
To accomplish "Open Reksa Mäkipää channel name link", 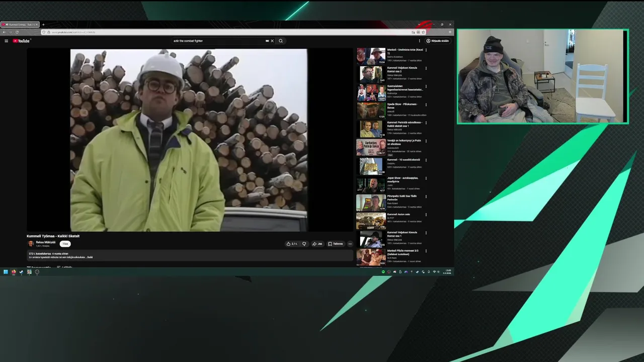I will click(46, 242).
